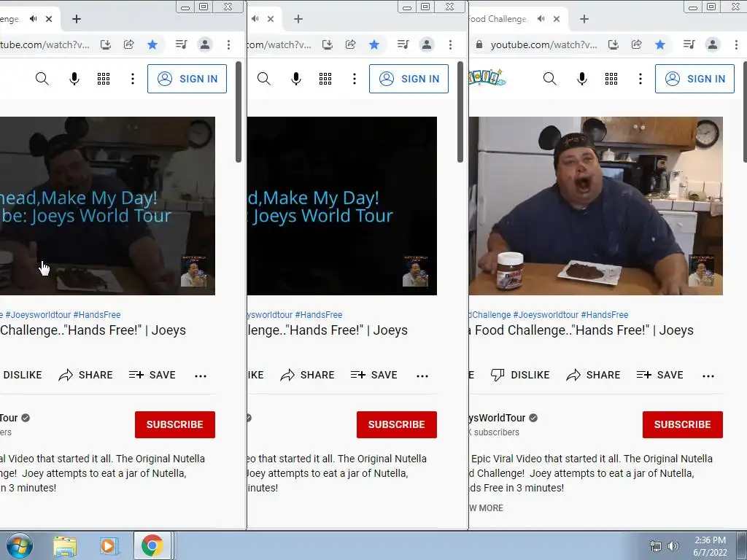Open media control icon in right window toolbar
The height and width of the screenshot is (560, 747).
point(689,44)
